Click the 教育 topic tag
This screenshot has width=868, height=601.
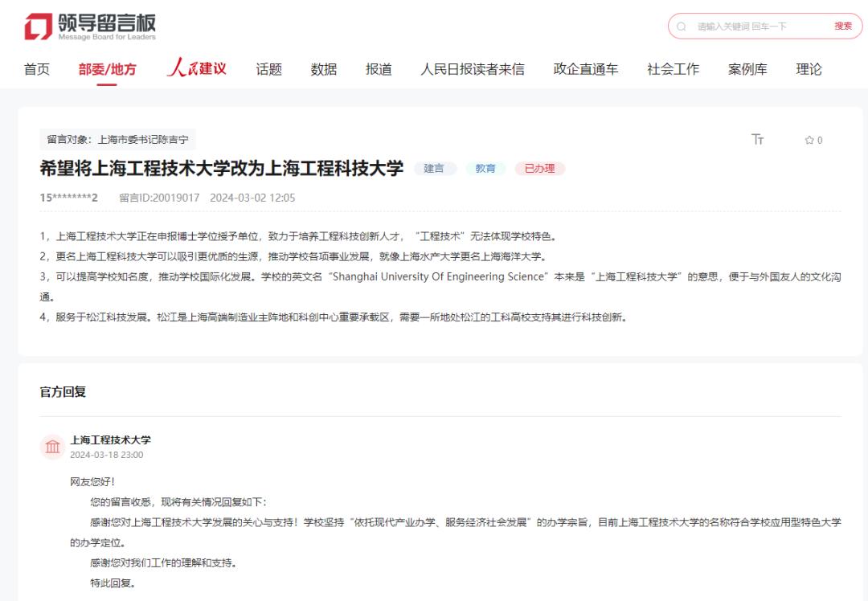[x=485, y=169]
